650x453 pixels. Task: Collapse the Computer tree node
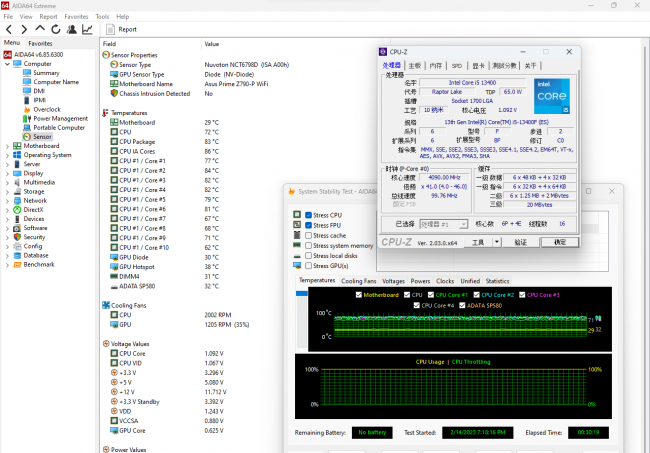[7, 64]
